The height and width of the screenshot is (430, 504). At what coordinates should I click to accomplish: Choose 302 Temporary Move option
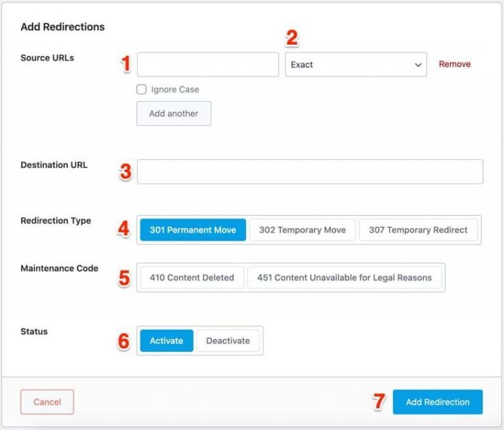[302, 230]
